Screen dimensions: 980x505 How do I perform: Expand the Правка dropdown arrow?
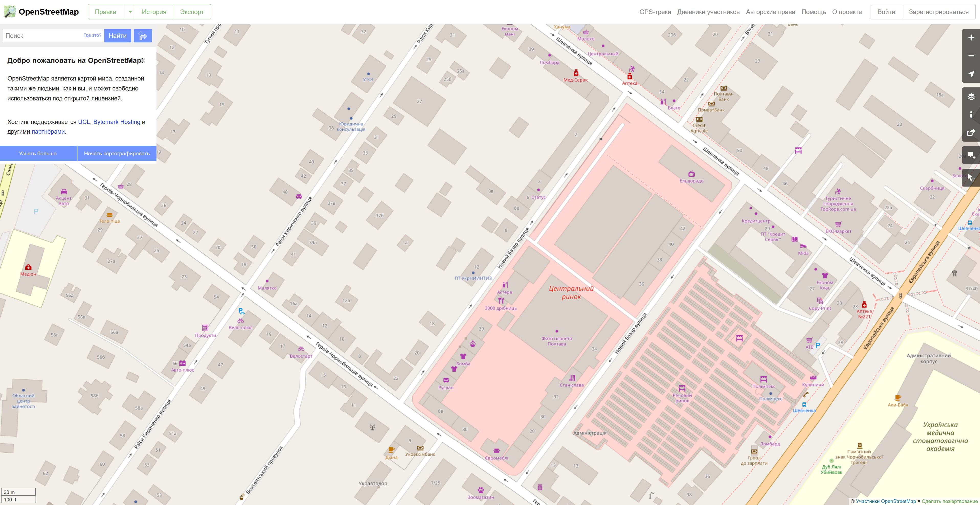130,12
